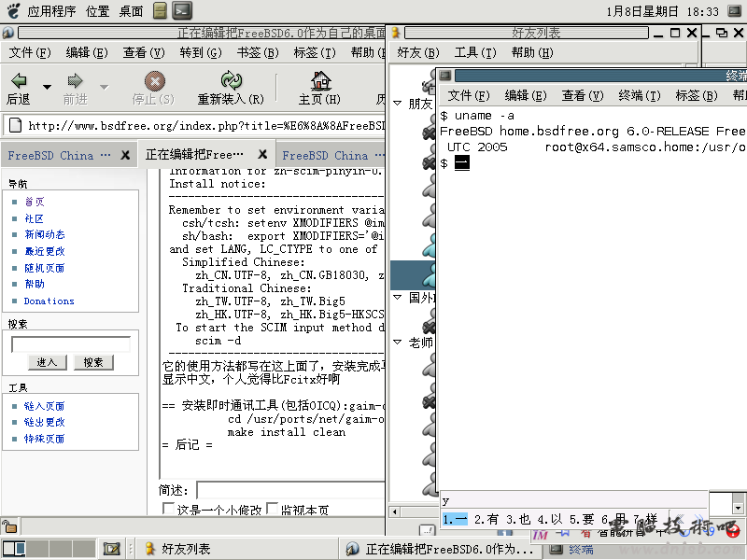The image size is (747, 560).
Task: Open the 社区 sidebar link
Action: 34,218
